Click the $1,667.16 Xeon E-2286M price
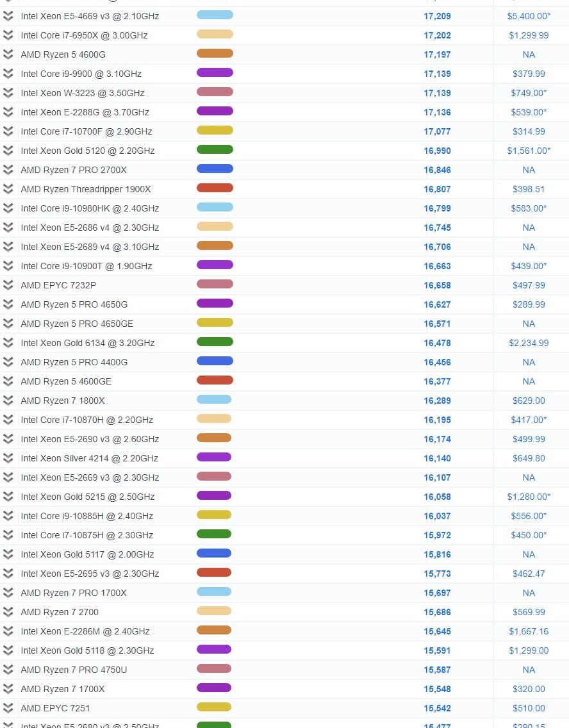Viewport: 569px width, 728px height. pyautogui.click(x=529, y=631)
